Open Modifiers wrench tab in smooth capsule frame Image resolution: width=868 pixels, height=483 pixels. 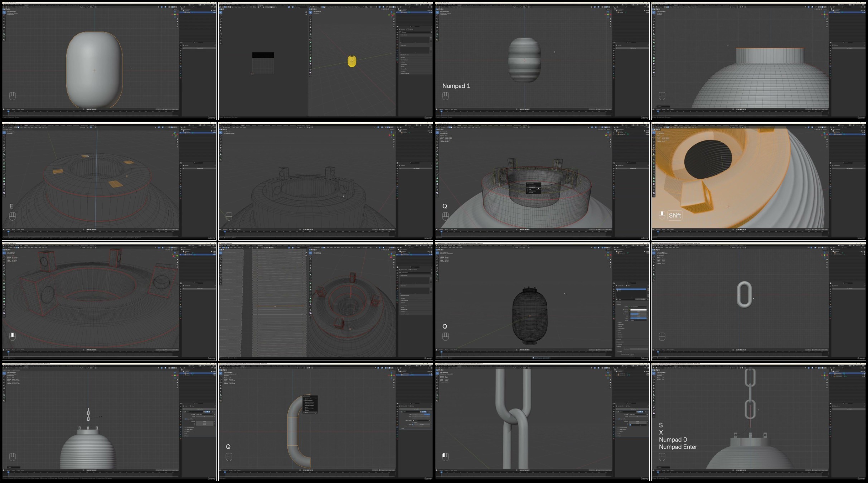[x=181, y=66]
